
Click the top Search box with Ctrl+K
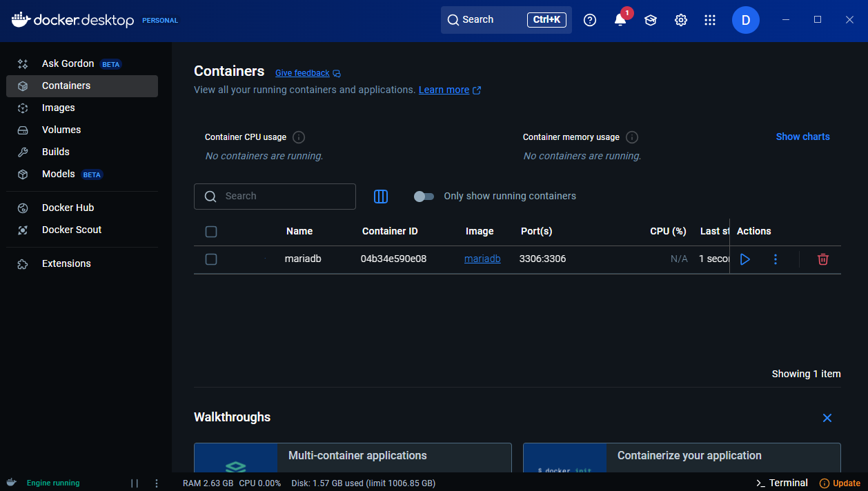pos(506,20)
